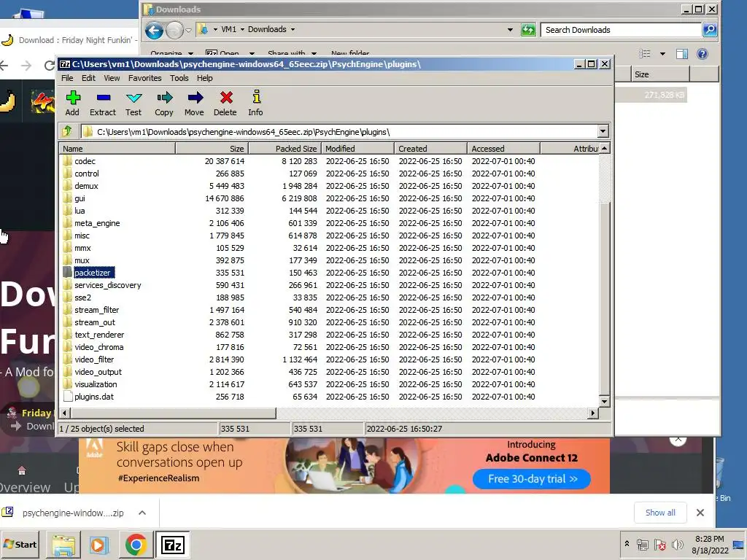Open the Favorites menu

pos(145,78)
